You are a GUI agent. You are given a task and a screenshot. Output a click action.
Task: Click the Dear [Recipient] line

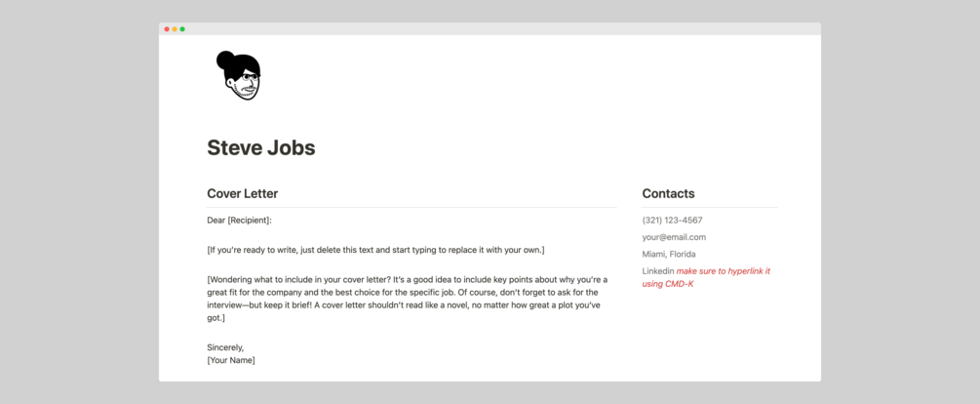pos(239,221)
